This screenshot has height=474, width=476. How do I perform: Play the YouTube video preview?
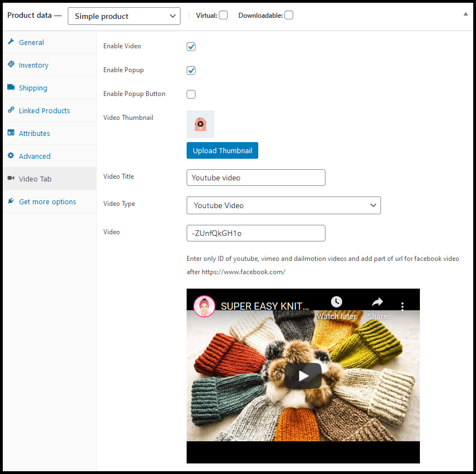pyautogui.click(x=303, y=376)
